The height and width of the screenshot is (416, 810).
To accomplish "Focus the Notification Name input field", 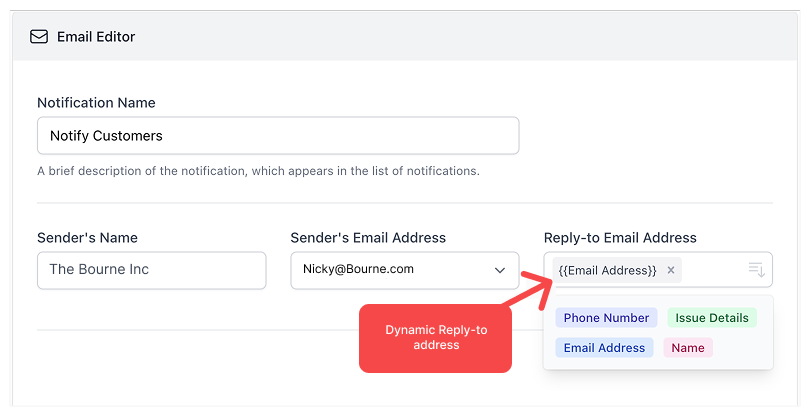I will (278, 135).
